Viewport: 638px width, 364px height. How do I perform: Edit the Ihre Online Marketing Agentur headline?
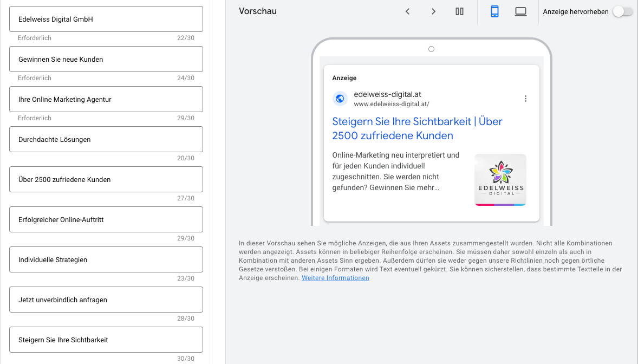tap(106, 99)
